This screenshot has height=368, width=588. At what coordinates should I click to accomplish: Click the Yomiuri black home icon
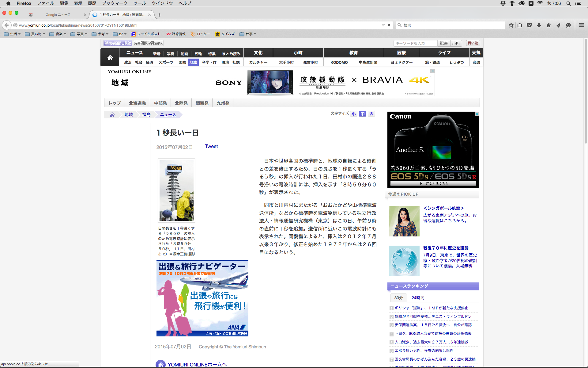click(110, 57)
